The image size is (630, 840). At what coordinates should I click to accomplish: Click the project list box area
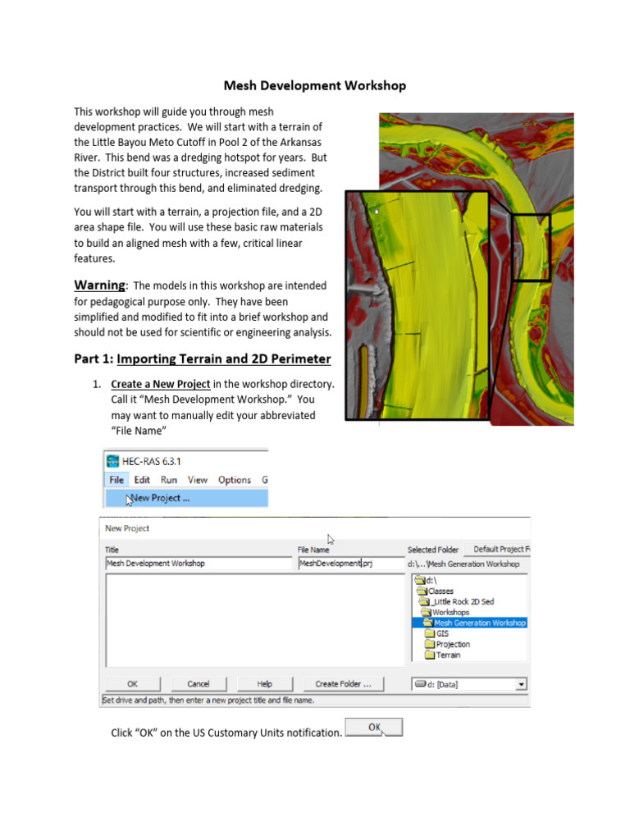[255, 620]
